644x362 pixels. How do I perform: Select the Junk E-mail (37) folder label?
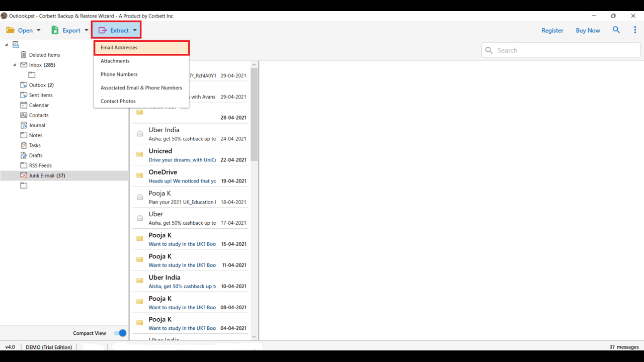tap(47, 175)
